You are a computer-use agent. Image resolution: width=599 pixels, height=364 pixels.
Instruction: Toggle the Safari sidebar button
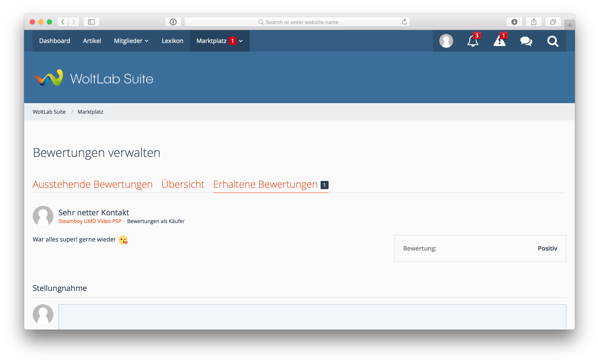91,22
